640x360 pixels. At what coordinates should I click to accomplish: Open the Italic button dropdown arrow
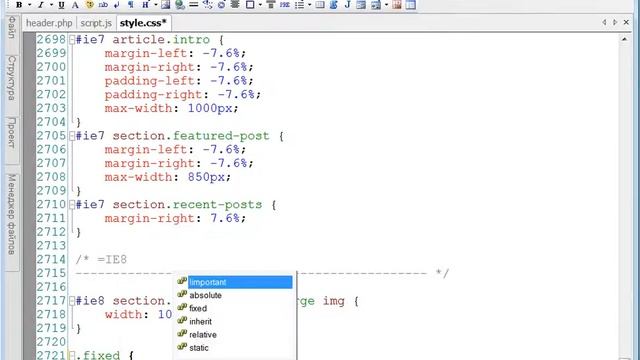[x=51, y=5]
